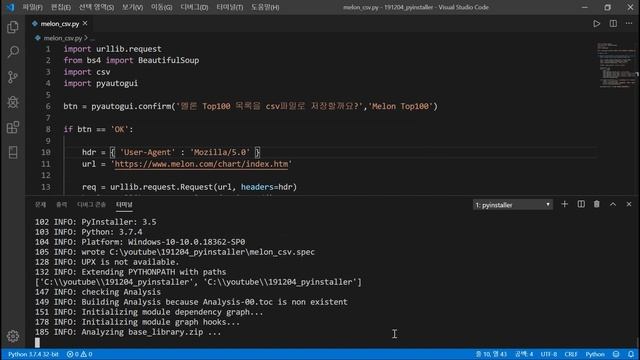
Task: Open errors and warnings count in status bar
Action: [x=80, y=354]
